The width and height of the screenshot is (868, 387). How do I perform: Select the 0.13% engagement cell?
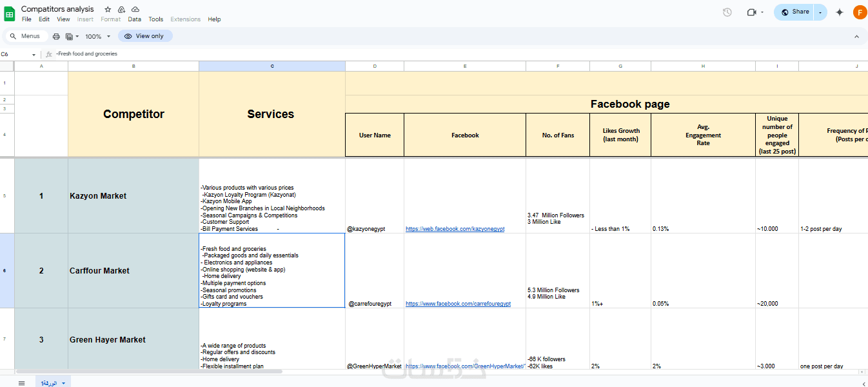pos(703,196)
